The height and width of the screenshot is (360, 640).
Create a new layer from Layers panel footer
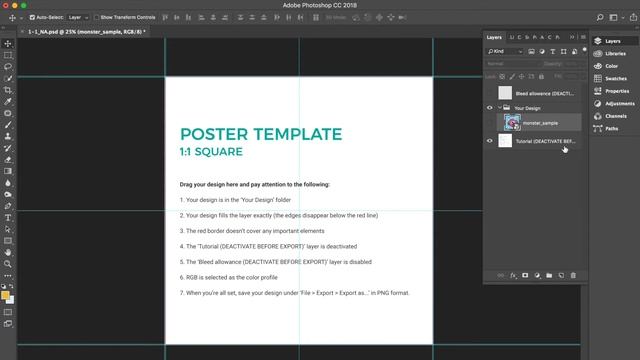tap(561, 276)
